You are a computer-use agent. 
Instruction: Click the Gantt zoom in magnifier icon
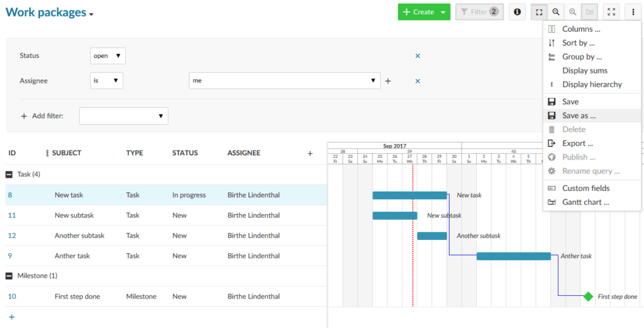click(573, 12)
